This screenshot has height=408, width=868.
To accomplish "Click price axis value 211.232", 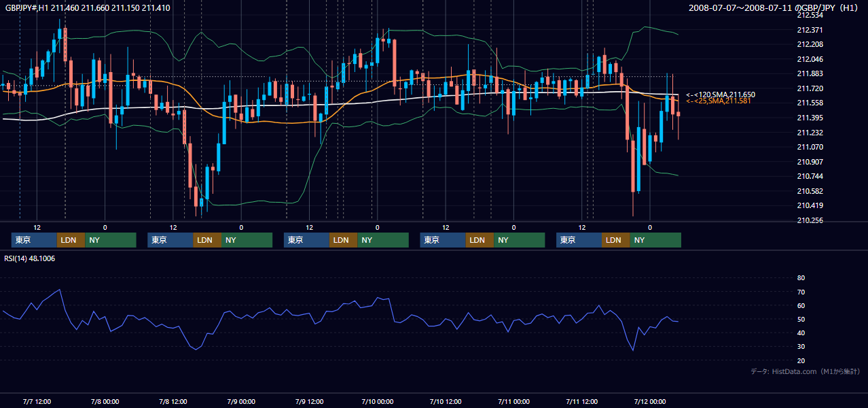I will (810, 133).
